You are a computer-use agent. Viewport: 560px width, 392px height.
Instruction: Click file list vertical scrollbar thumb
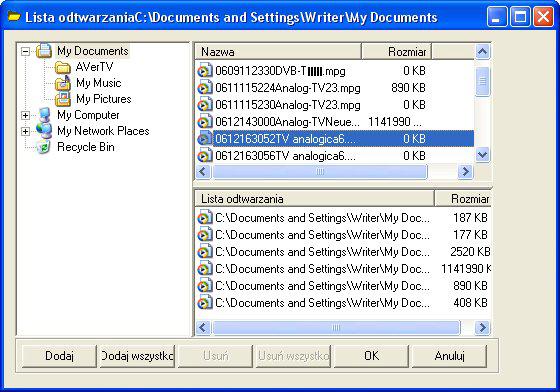coord(482,81)
